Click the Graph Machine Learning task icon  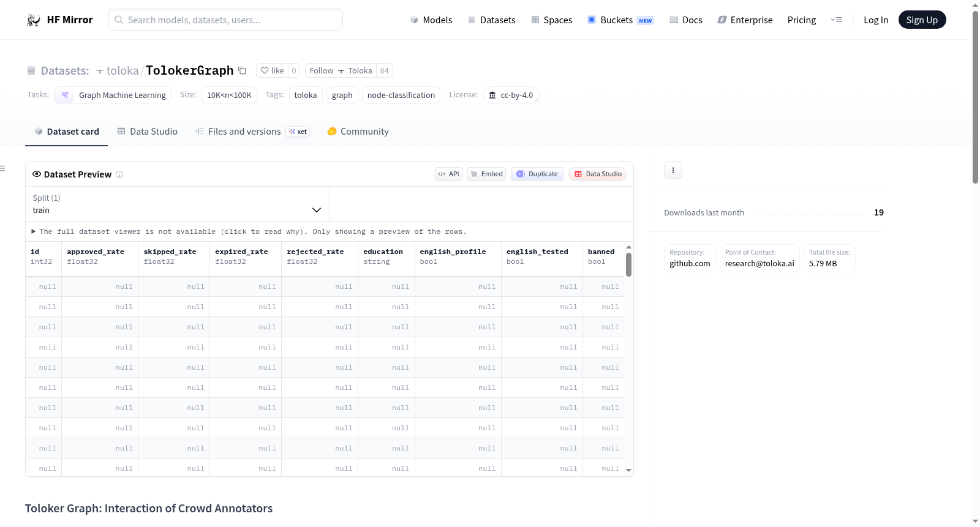pos(65,95)
